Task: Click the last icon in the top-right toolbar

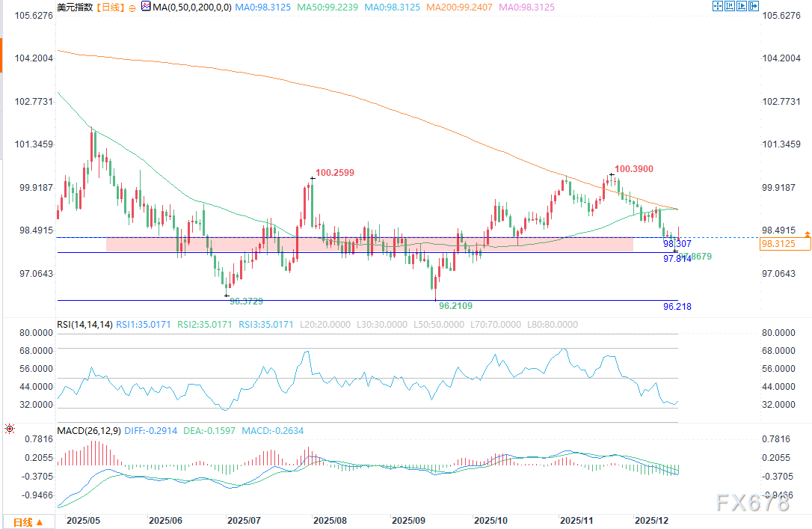Action: click(753, 7)
